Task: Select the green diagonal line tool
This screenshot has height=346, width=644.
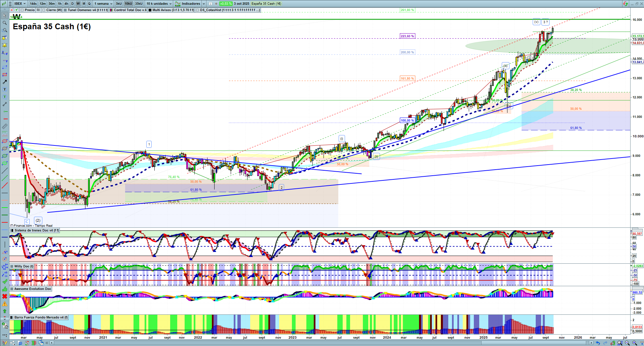Action: tap(5, 178)
